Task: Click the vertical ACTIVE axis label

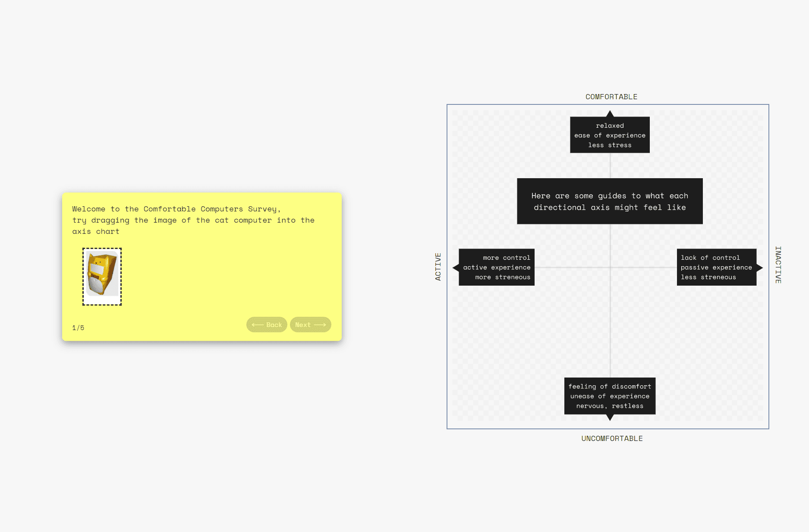Action: (438, 267)
